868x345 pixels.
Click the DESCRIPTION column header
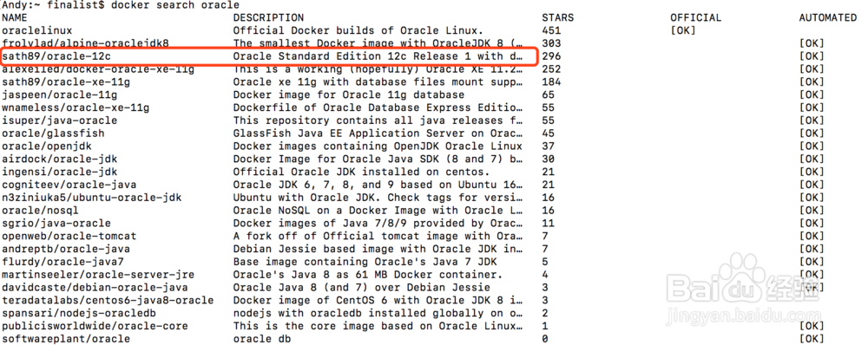tap(268, 17)
